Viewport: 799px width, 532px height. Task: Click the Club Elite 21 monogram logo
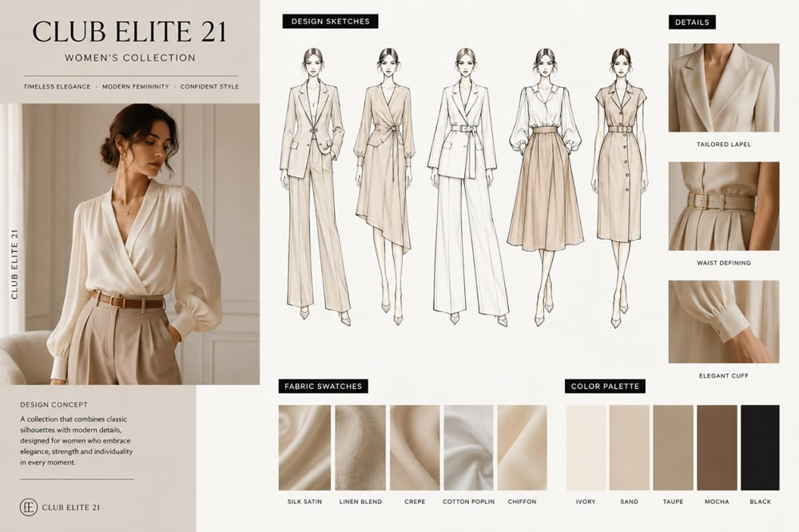28,507
